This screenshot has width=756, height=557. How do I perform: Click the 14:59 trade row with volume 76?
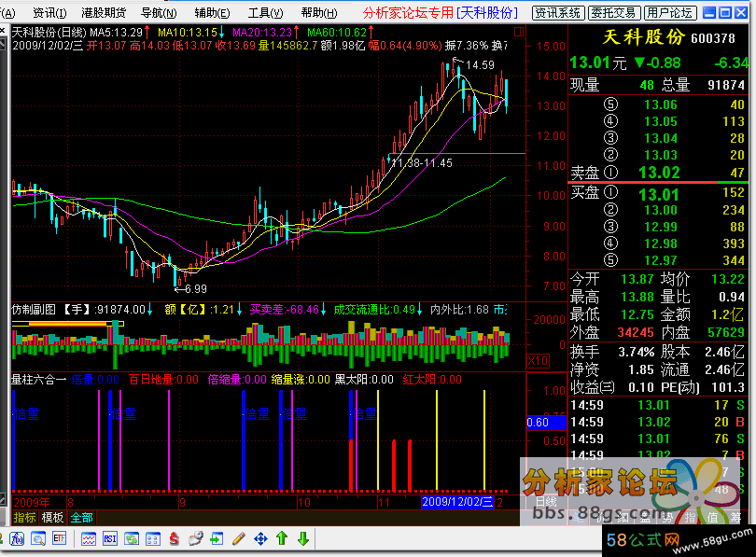(x=658, y=439)
